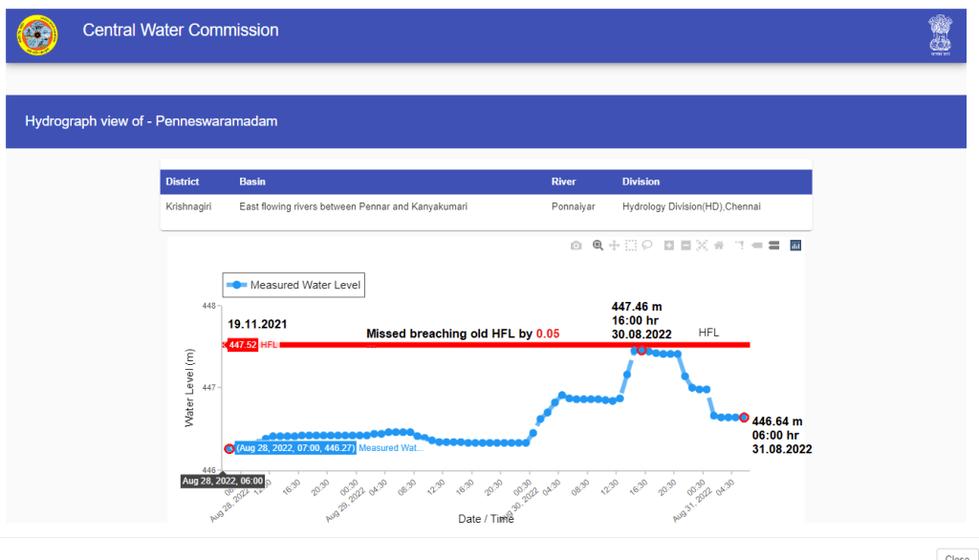Click the 447.46 m peak data point
This screenshot has height=560, width=979.
click(642, 350)
